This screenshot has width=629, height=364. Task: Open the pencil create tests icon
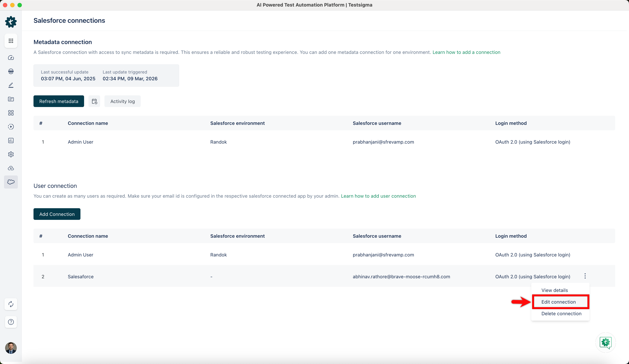pyautogui.click(x=11, y=85)
